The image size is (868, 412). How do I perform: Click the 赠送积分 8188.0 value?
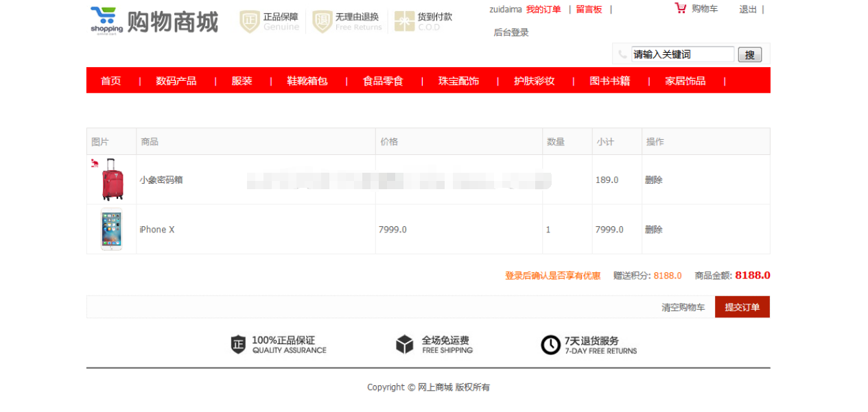pyautogui.click(x=668, y=276)
